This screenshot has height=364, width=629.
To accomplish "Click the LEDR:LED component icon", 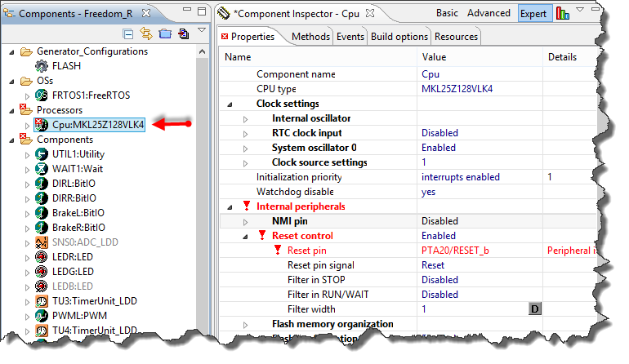I will 42,256.
